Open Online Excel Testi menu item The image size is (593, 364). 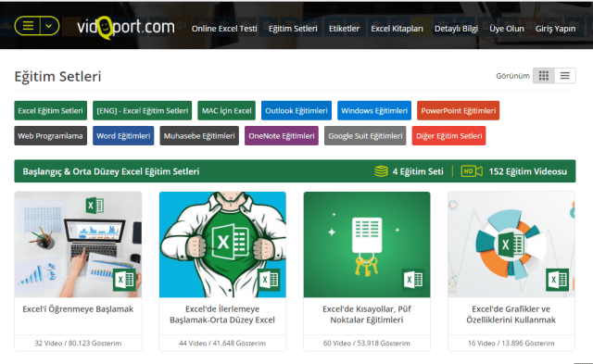point(224,29)
